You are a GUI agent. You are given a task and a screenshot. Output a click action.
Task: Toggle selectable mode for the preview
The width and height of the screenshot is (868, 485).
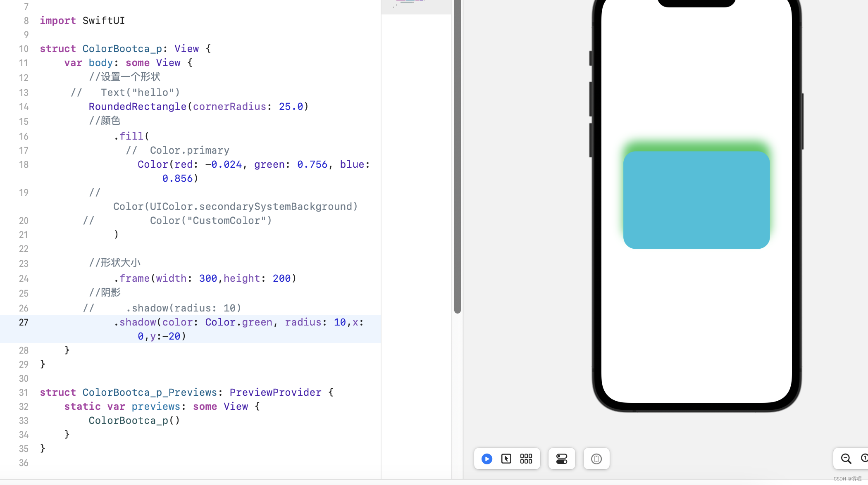coord(506,459)
